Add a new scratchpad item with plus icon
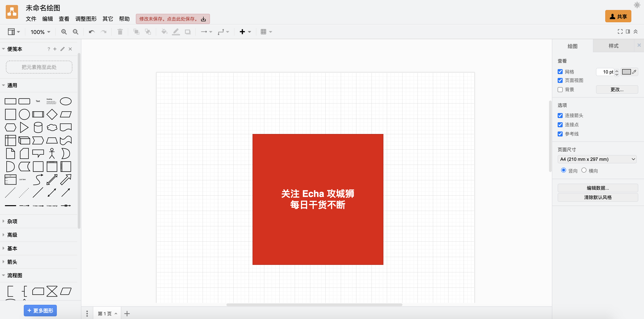Viewport: 644px width, 319px height. point(55,49)
